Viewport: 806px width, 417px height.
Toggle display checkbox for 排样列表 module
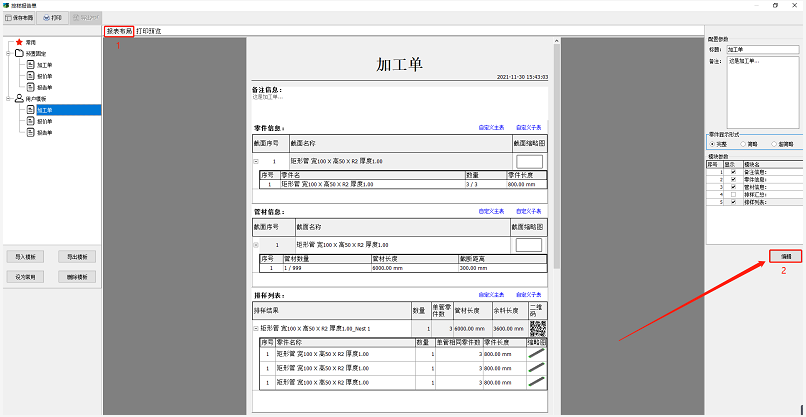coord(733,203)
